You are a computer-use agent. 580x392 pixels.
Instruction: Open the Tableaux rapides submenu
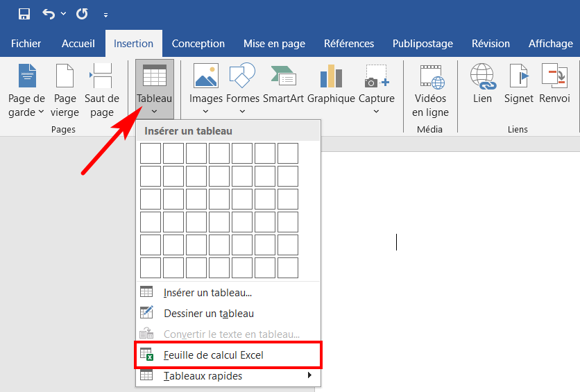pyautogui.click(x=228, y=376)
